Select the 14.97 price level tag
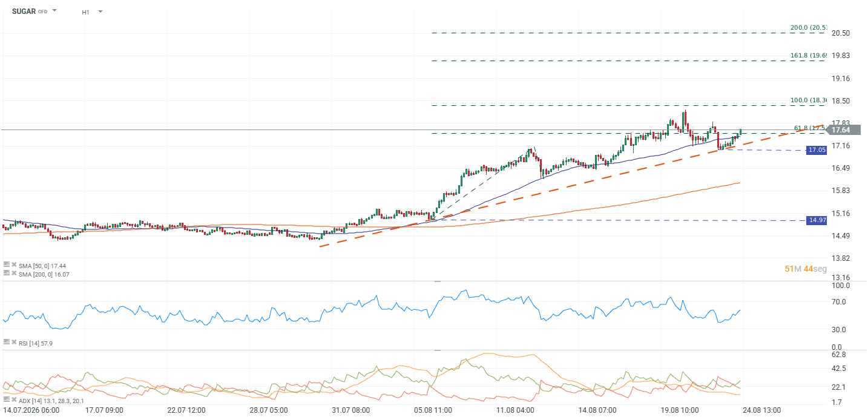 817,220
